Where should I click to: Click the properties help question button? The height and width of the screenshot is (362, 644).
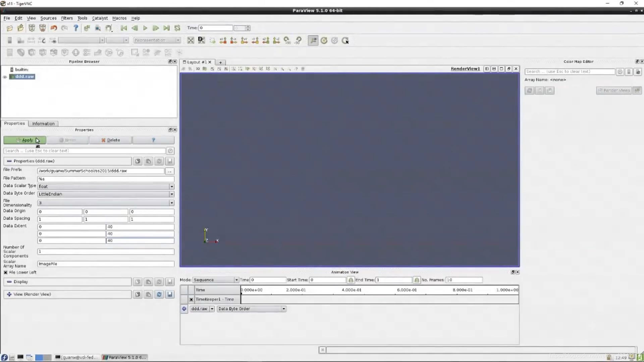click(154, 140)
